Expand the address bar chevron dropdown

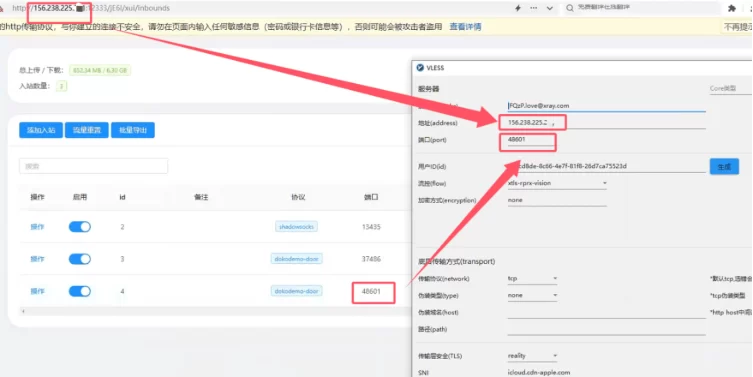550,8
